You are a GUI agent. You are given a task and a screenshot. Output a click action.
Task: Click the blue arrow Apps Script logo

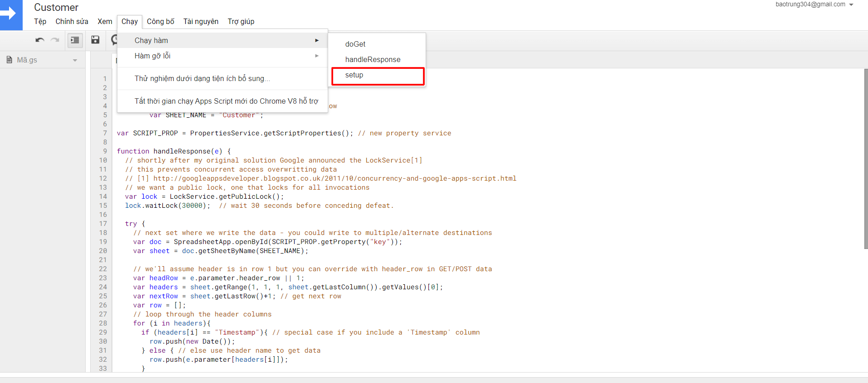click(10, 14)
